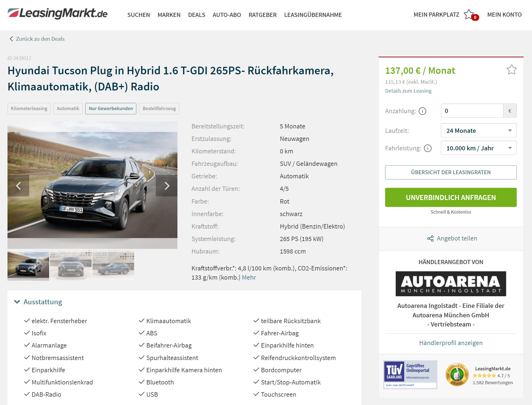This screenshot has height=405, width=532.
Task: Click the back chevron before Zurück zu den Deals
Action: [x=11, y=39]
